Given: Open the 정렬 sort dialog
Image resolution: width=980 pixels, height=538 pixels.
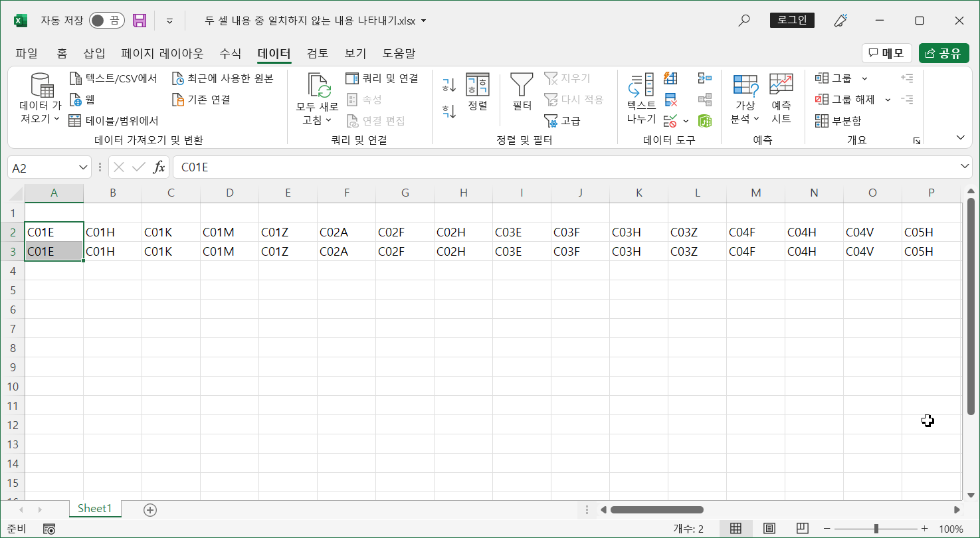Looking at the screenshot, I should point(478,92).
